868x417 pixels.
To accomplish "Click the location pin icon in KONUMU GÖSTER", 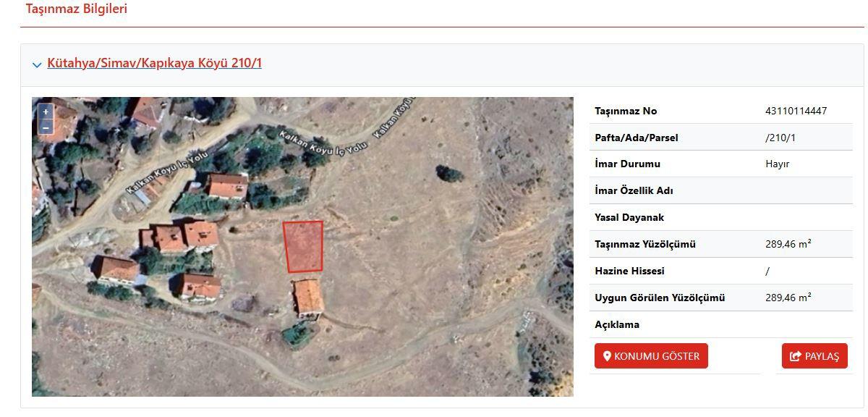I will [608, 356].
